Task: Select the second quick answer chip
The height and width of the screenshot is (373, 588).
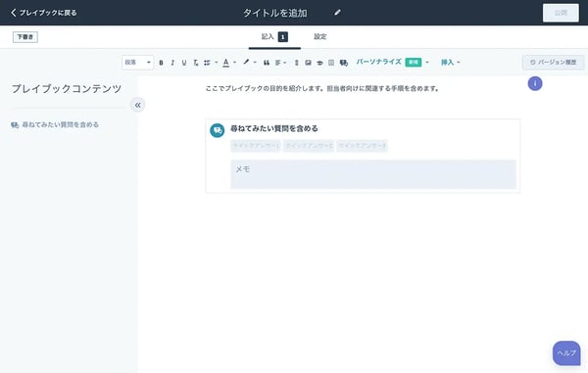Action: [x=309, y=146]
